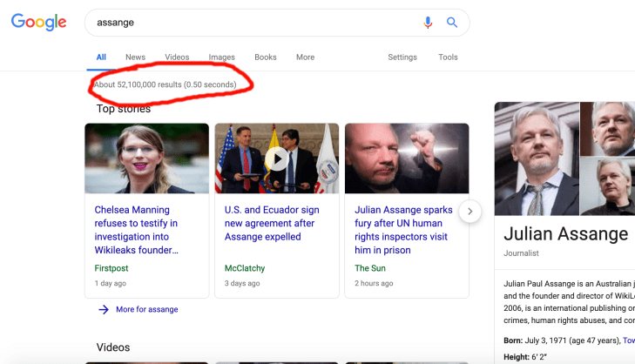Click The Sun source label
Screen dimensions: 635x364
click(370, 268)
